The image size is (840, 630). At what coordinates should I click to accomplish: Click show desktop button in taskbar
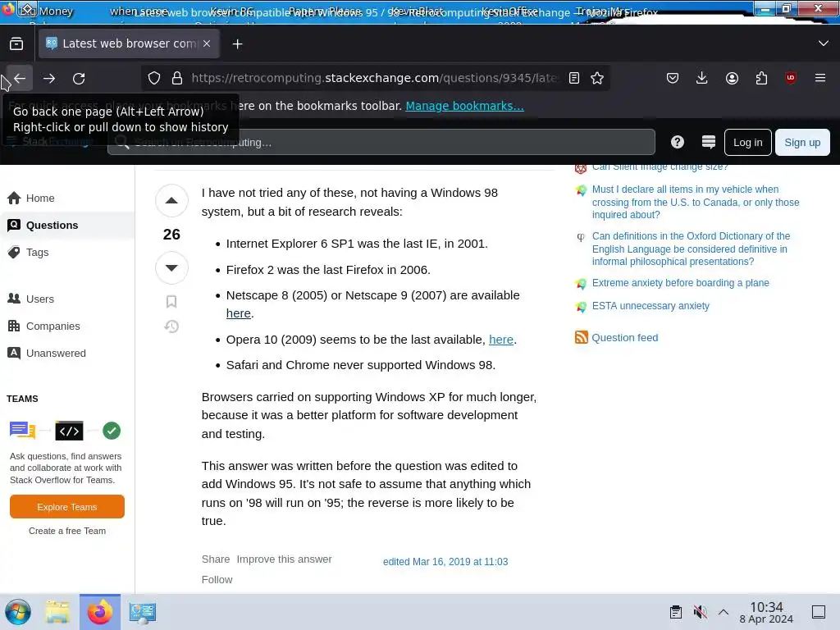pyautogui.click(x=819, y=612)
